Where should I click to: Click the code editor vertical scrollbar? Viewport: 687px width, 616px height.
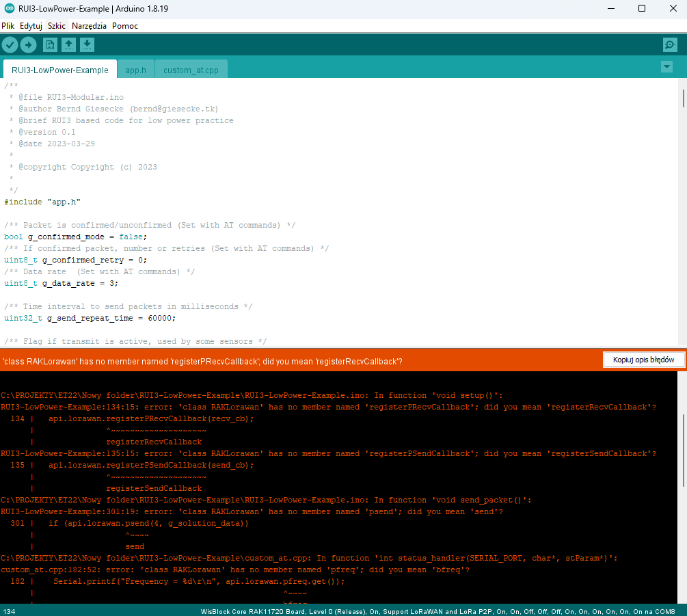pyautogui.click(x=683, y=99)
